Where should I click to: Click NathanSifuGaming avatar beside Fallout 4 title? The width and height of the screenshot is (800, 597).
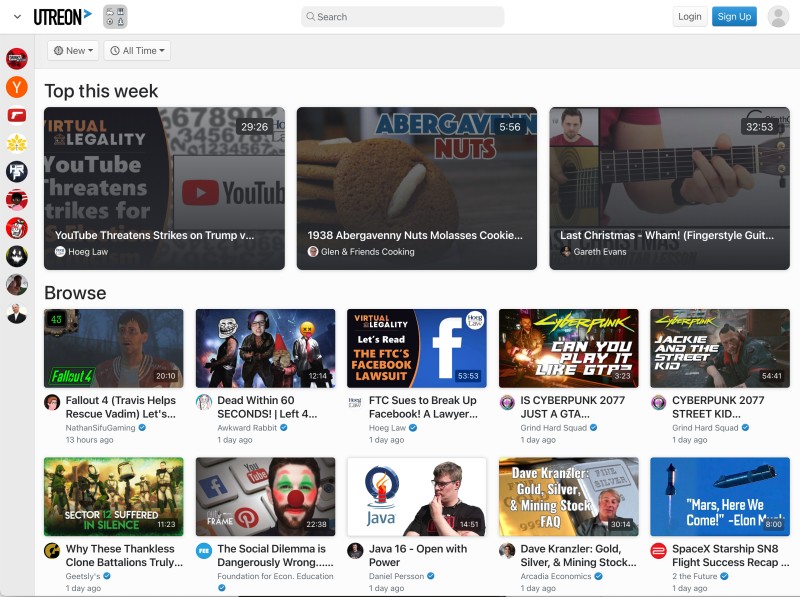pyautogui.click(x=52, y=402)
